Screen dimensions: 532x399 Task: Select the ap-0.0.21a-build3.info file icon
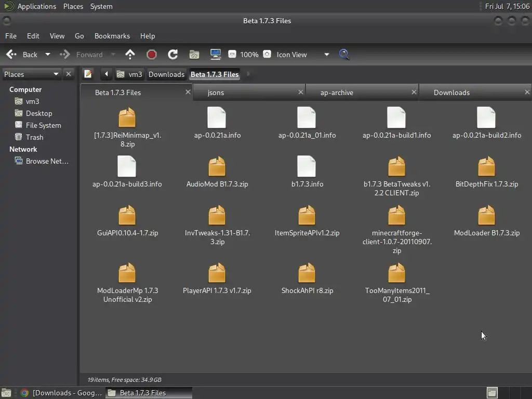(127, 166)
